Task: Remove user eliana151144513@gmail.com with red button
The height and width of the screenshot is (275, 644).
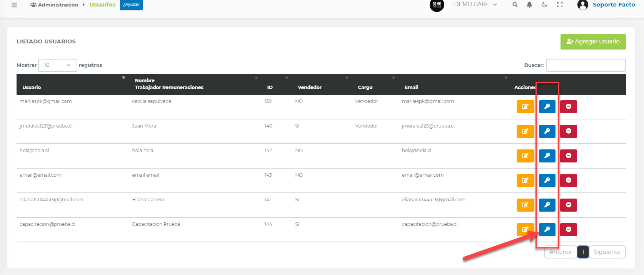Action: [568, 205]
